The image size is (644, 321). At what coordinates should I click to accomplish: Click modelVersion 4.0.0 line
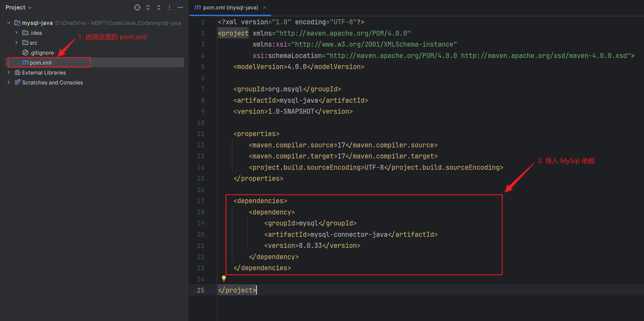[299, 67]
